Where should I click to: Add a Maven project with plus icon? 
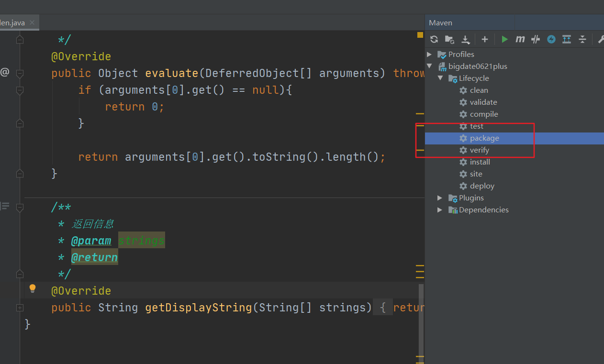pos(485,39)
